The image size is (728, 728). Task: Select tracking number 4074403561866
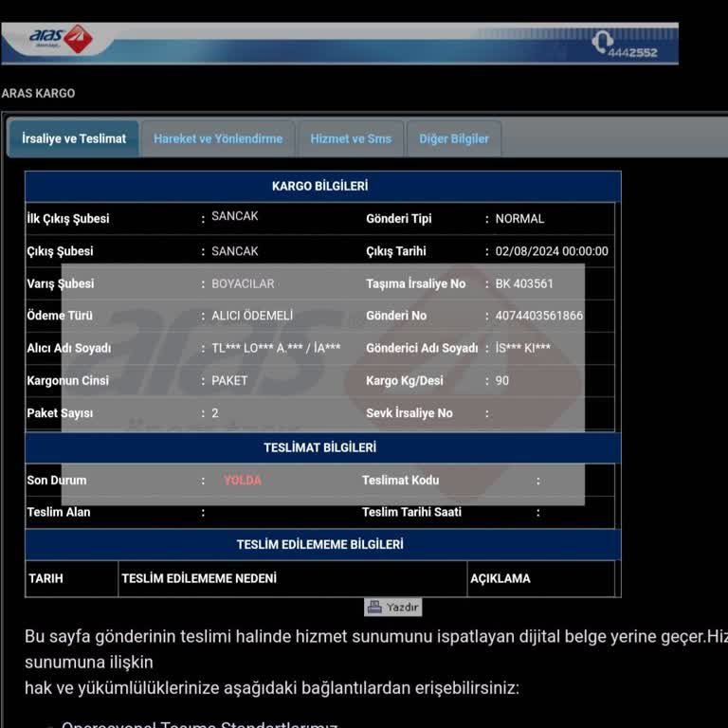click(539, 316)
